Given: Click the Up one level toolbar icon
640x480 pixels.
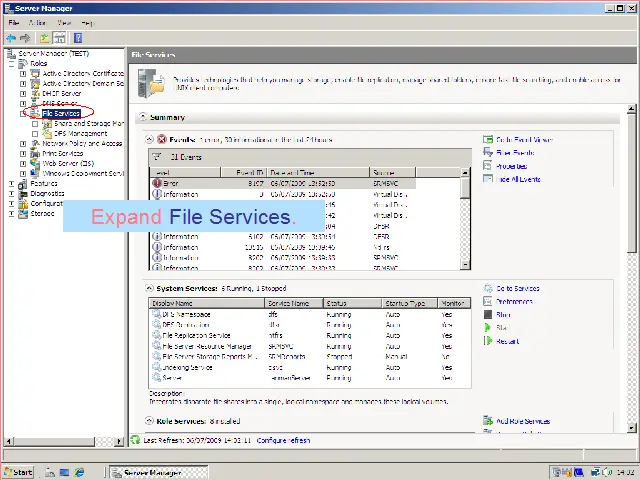Looking at the screenshot, I should point(44,38).
